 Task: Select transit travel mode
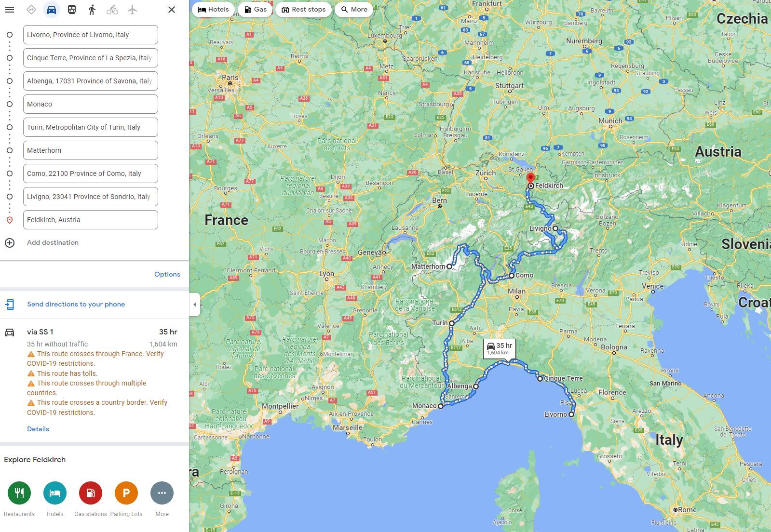(72, 10)
